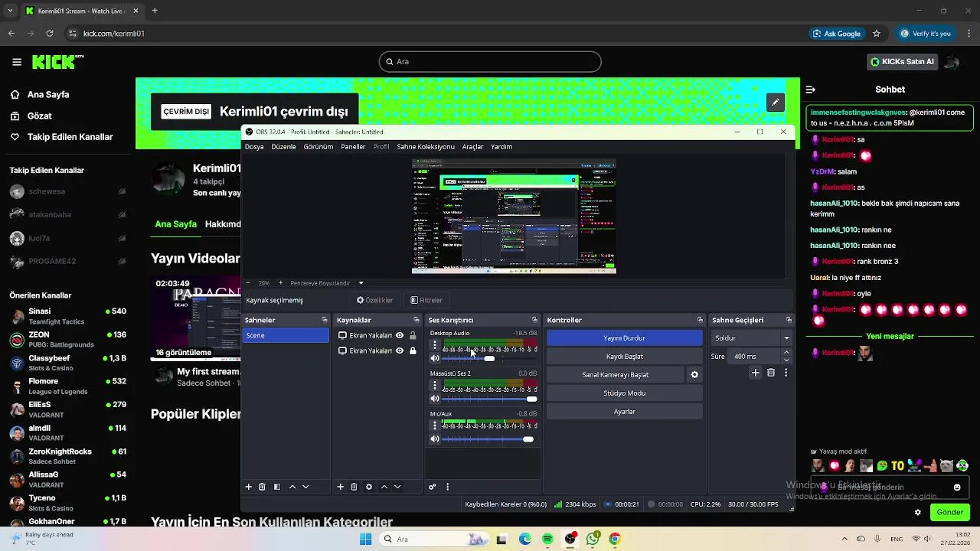Toggle lock on bottom Ekran Yakalan source
Image resolution: width=980 pixels, height=551 pixels.
413,350
